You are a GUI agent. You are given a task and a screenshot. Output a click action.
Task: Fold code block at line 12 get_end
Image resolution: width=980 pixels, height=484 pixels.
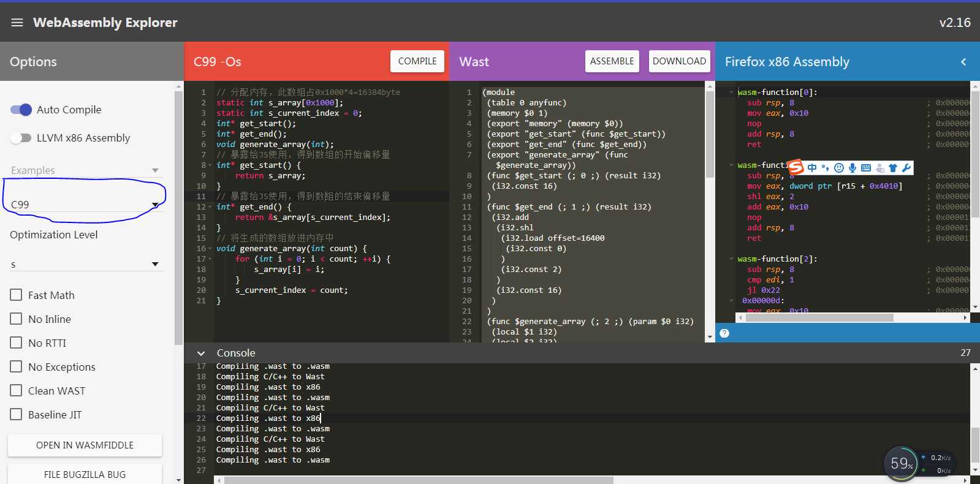pos(210,207)
